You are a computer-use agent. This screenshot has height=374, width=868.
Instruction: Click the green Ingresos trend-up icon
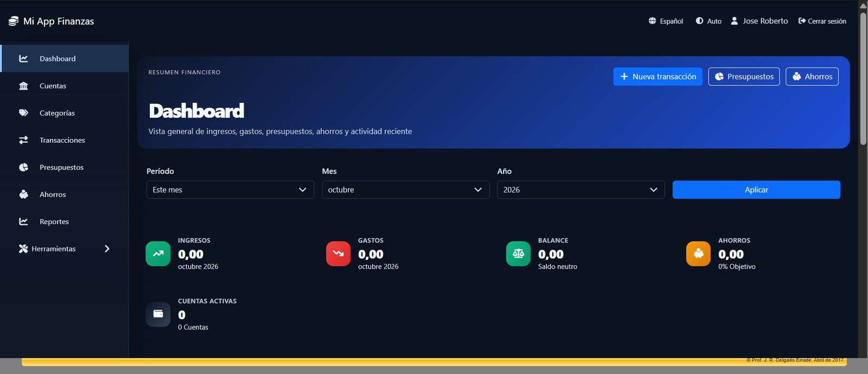click(158, 253)
